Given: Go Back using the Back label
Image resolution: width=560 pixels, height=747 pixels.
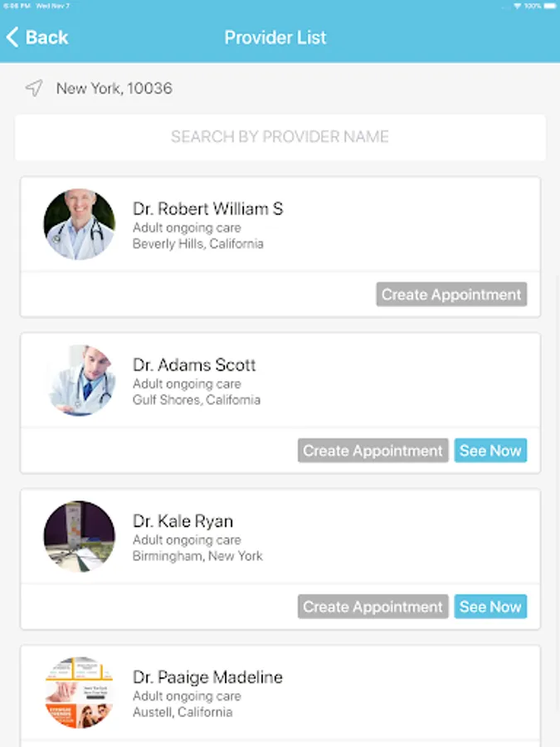Looking at the screenshot, I should pos(47,37).
